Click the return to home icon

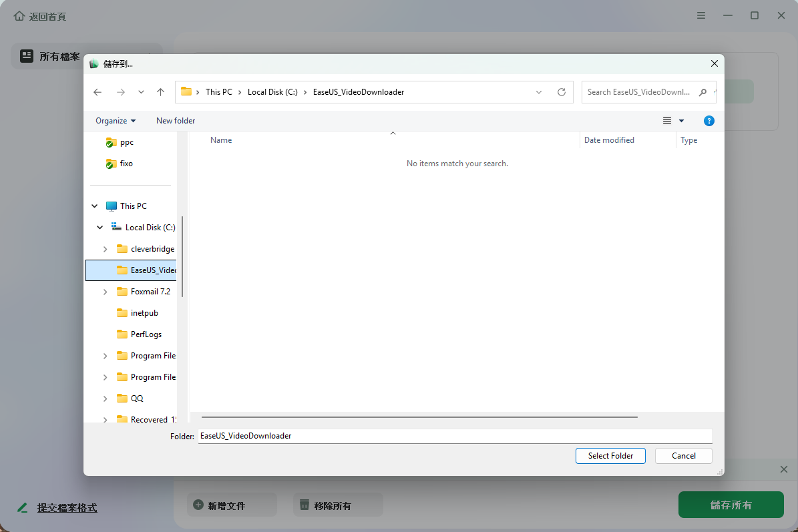pos(19,16)
